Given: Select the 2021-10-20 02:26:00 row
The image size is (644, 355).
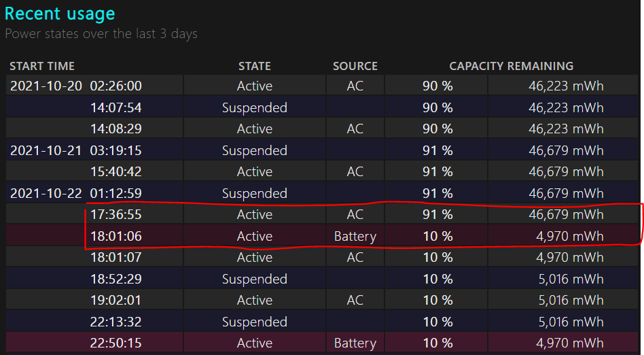Looking at the screenshot, I should point(323,86).
